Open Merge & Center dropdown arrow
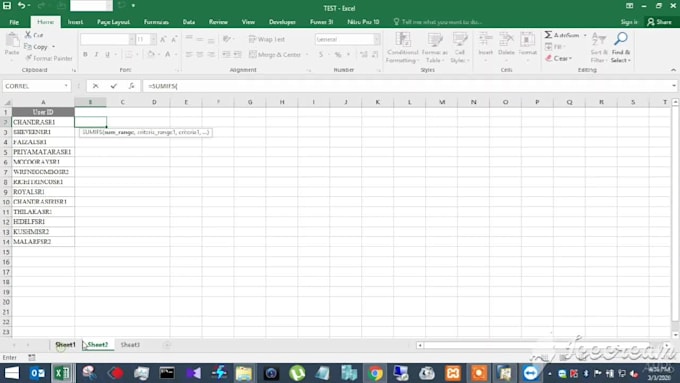This screenshot has height=383, width=680. (x=307, y=55)
